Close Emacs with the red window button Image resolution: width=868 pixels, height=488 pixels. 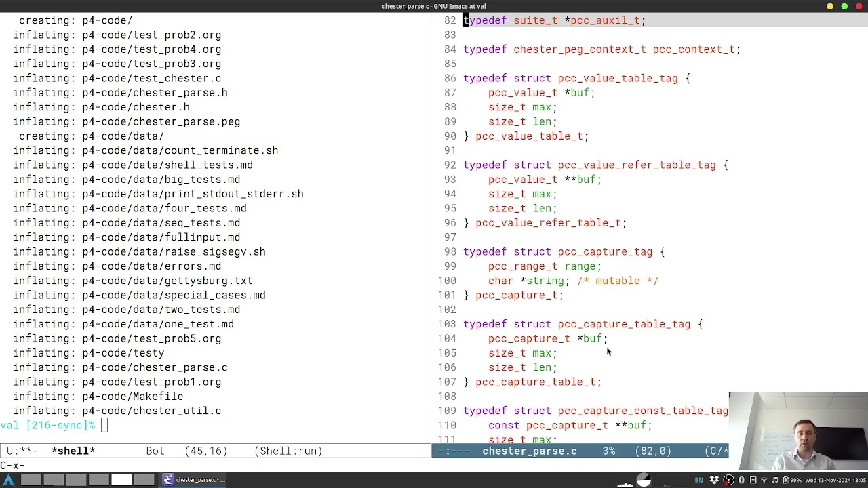click(859, 6)
